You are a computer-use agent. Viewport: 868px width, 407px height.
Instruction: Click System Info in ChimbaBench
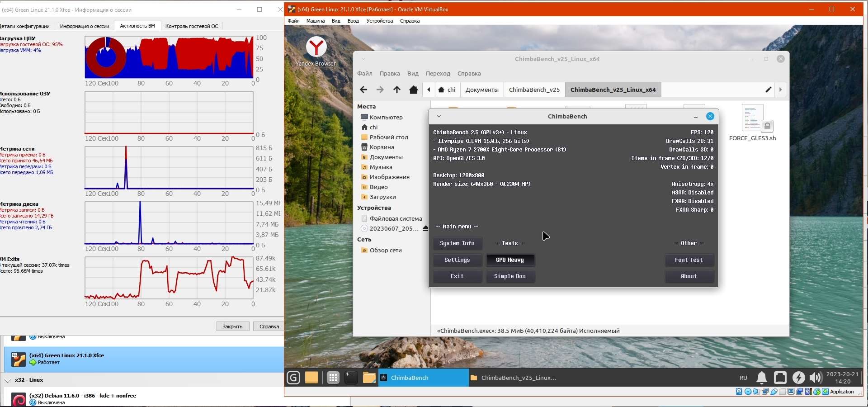(x=457, y=243)
